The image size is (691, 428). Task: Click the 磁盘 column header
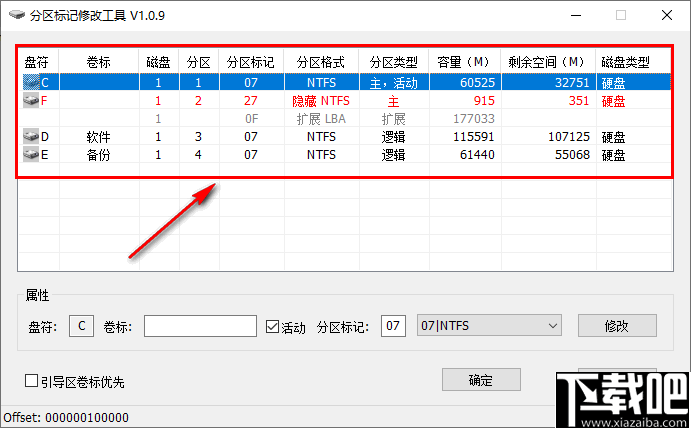pos(159,62)
